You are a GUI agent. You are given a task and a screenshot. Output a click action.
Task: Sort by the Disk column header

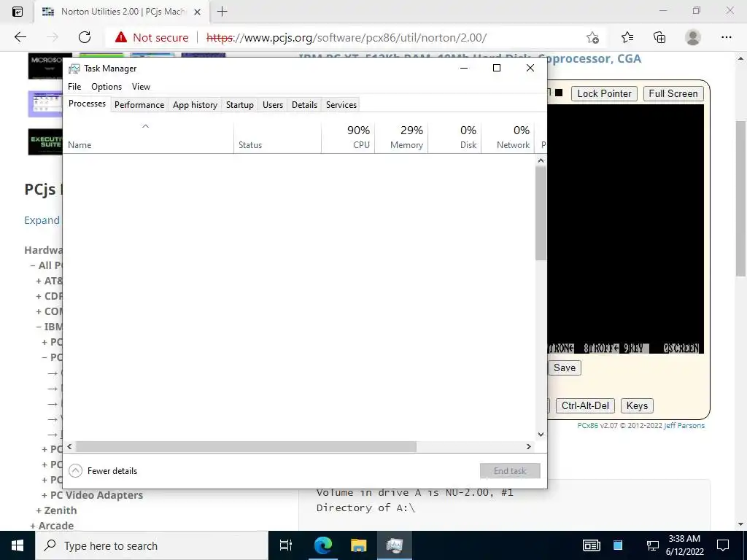click(x=454, y=137)
